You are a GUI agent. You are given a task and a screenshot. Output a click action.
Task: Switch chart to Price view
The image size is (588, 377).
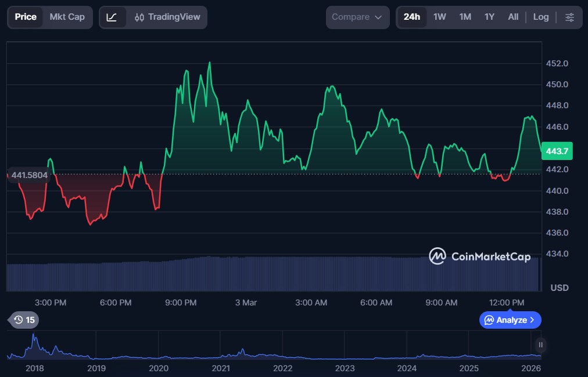pyautogui.click(x=26, y=17)
